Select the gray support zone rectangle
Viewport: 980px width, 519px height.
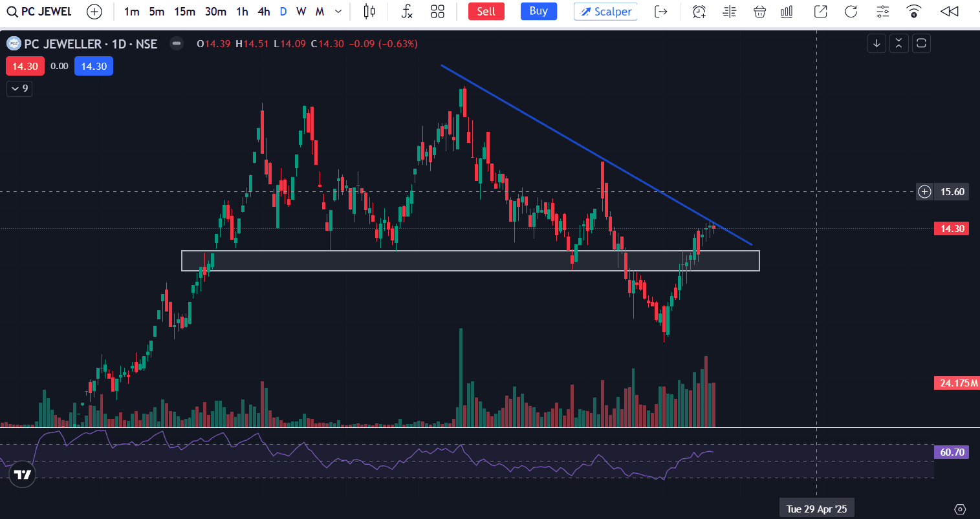pyautogui.click(x=470, y=260)
